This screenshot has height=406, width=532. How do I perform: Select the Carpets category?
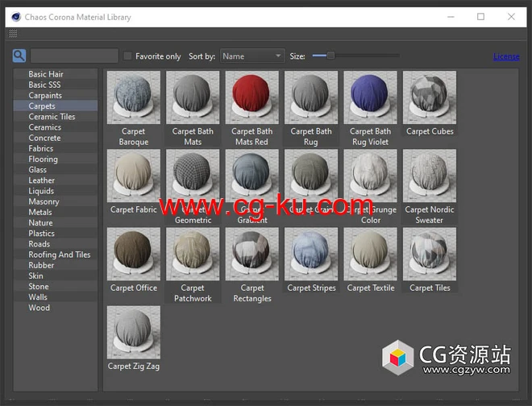[x=56, y=106]
